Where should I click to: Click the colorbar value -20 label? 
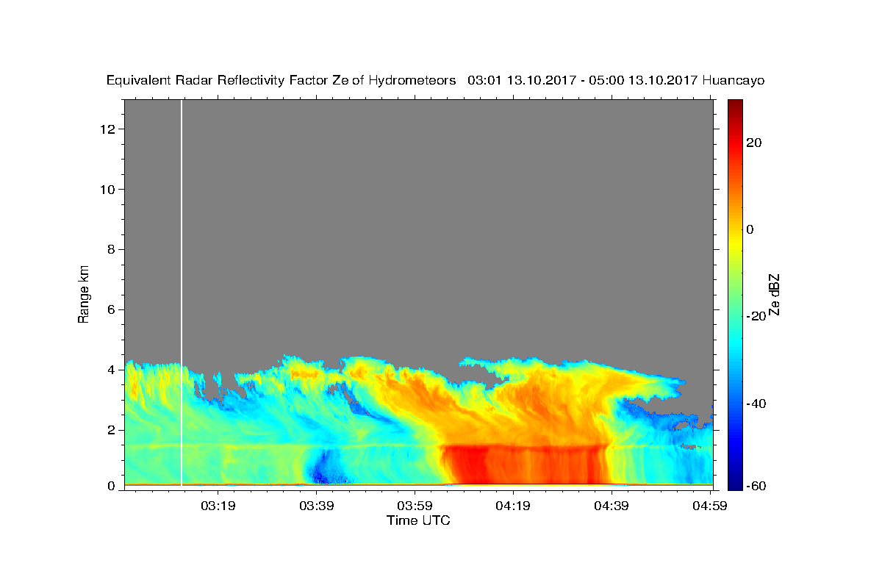756,316
